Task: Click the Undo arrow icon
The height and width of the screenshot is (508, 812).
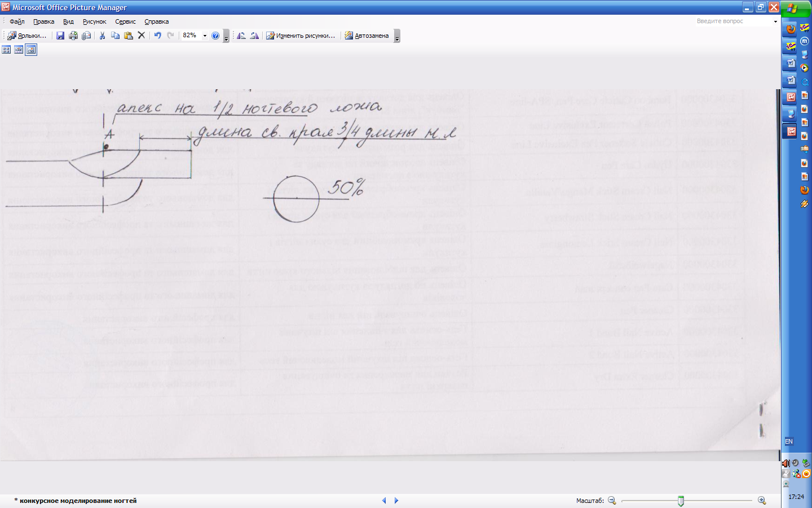Action: point(157,36)
